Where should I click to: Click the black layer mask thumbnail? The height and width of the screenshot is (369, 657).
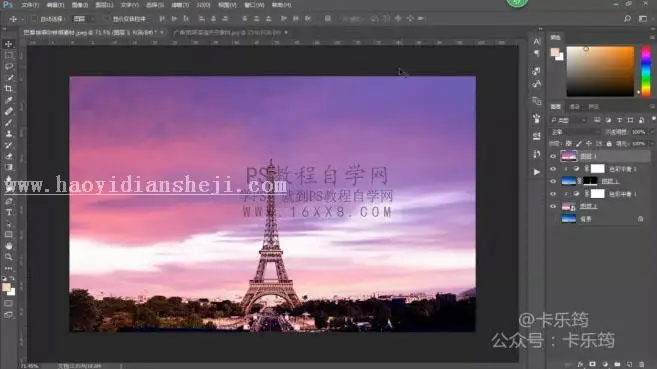(x=590, y=181)
